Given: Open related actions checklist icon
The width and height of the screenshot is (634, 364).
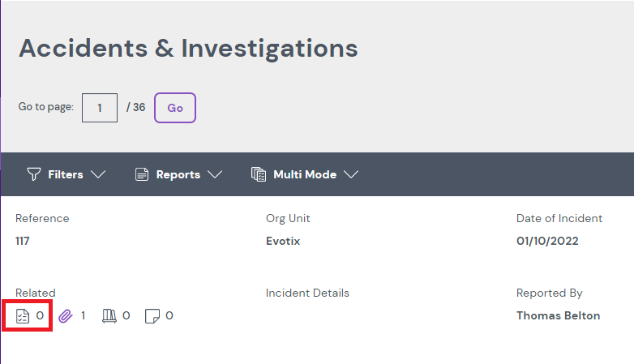Looking at the screenshot, I should coord(23,315).
